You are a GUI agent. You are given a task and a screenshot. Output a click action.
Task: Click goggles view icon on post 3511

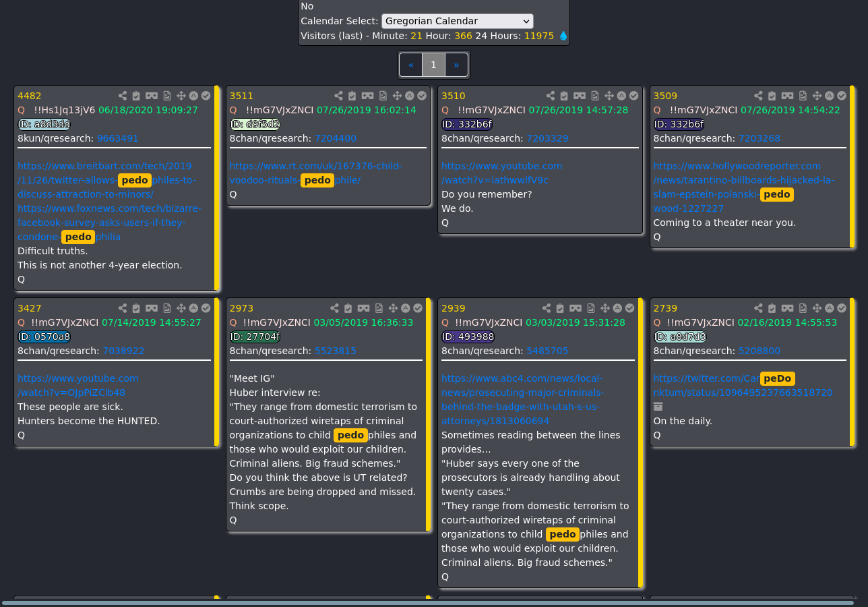click(367, 96)
